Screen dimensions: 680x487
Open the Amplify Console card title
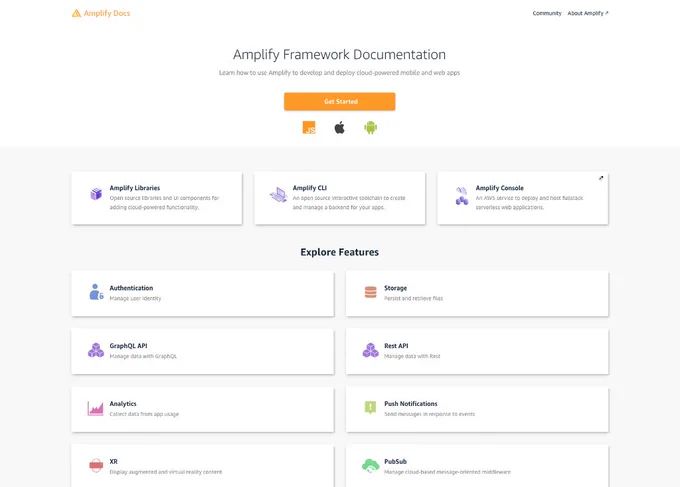500,188
